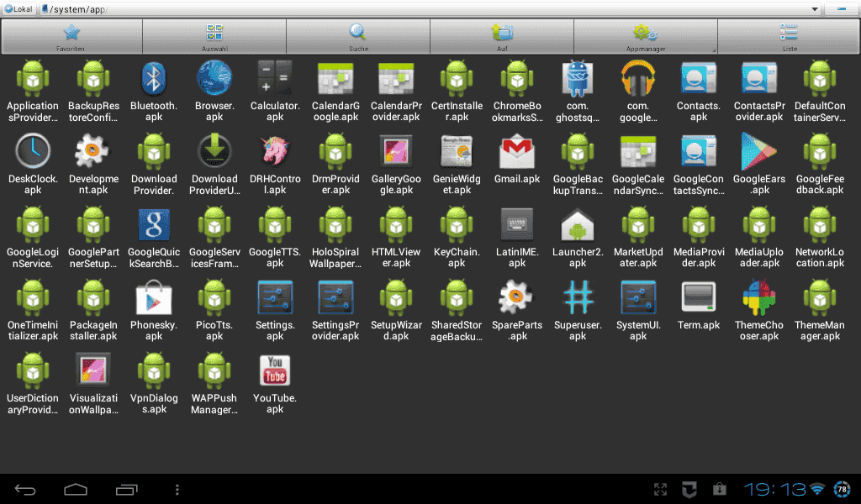Select the com.ghostsq apk icon
This screenshot has width=861, height=504.
tap(578, 78)
